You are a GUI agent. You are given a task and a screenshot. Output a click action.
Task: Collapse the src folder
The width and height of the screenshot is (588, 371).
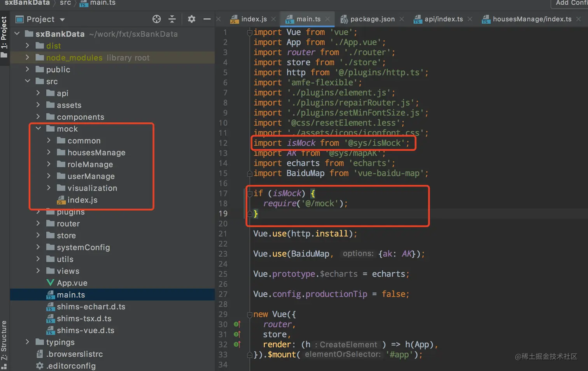pyautogui.click(x=27, y=81)
